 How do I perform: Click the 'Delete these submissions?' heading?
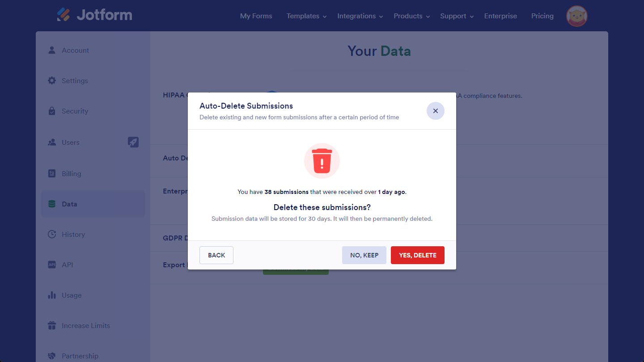point(322,207)
